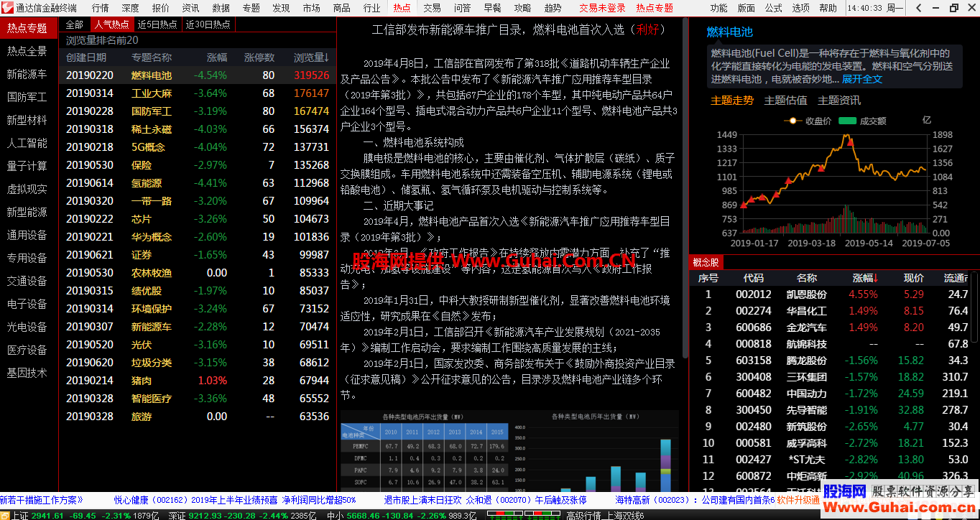980x520 pixels.
Task: Select the 热点 top menu item
Action: [x=402, y=8]
